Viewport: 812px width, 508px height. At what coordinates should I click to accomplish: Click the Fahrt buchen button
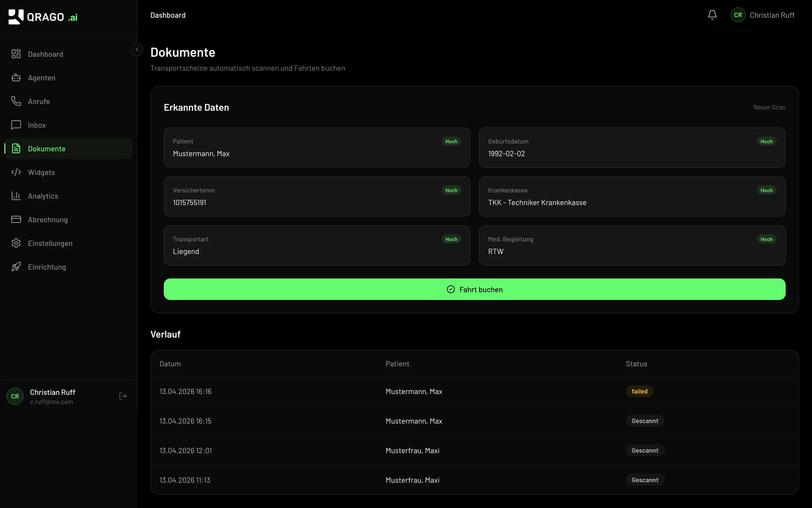point(474,289)
